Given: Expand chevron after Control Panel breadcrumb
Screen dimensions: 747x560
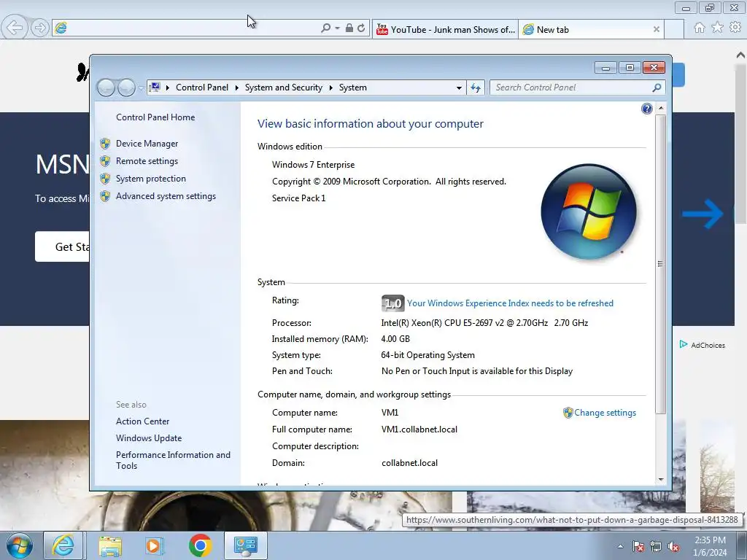Looking at the screenshot, I should point(237,87).
